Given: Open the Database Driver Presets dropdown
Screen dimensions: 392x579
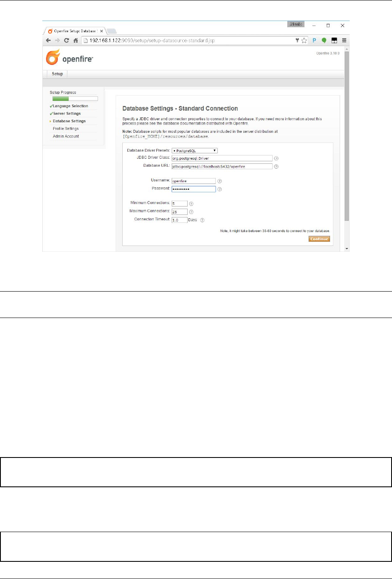Looking at the screenshot, I should (x=195, y=150).
